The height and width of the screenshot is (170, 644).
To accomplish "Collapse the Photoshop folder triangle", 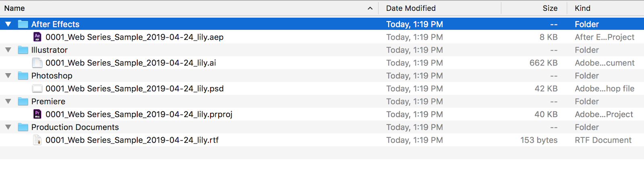I will (x=8, y=76).
